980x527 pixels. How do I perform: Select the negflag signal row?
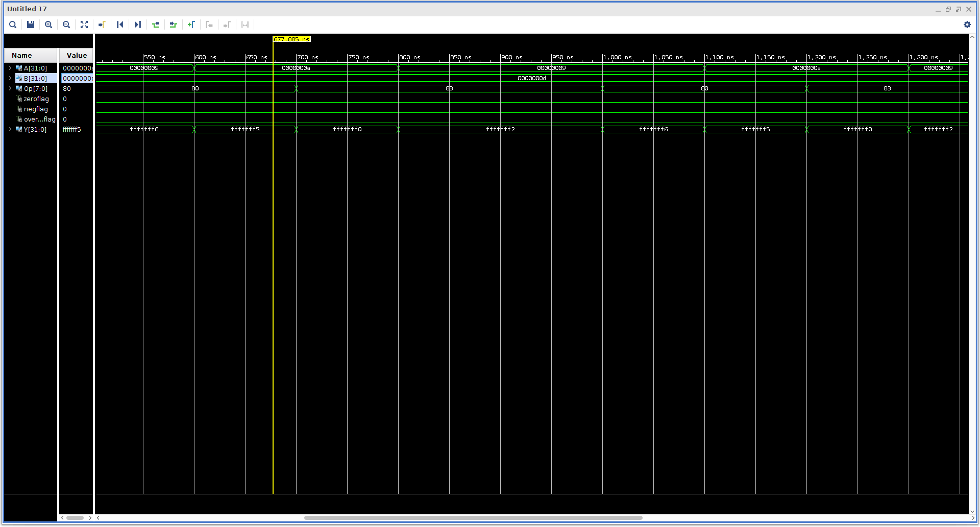click(x=36, y=109)
